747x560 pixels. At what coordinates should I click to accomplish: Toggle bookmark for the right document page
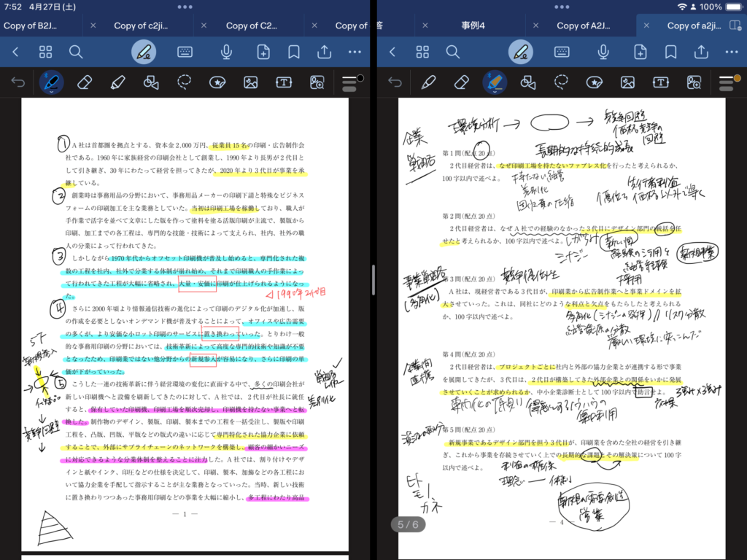coord(670,52)
